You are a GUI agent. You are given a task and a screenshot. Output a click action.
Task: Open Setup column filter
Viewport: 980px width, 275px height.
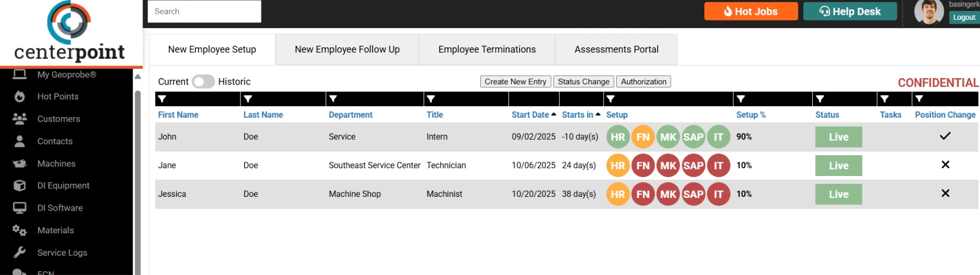click(611, 99)
